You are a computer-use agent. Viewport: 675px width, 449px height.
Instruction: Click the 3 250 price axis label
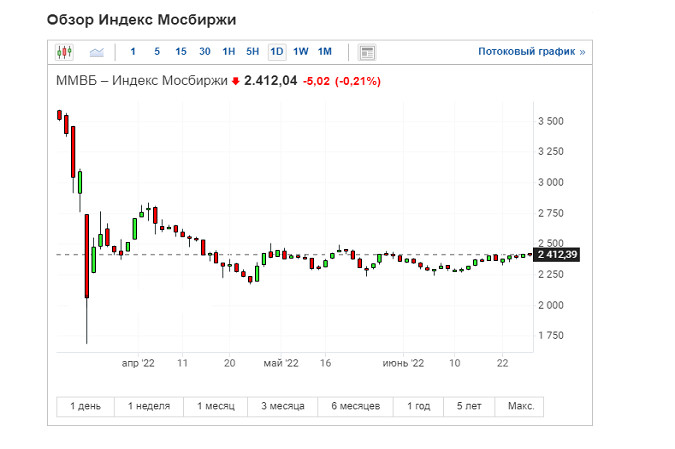[x=551, y=152]
